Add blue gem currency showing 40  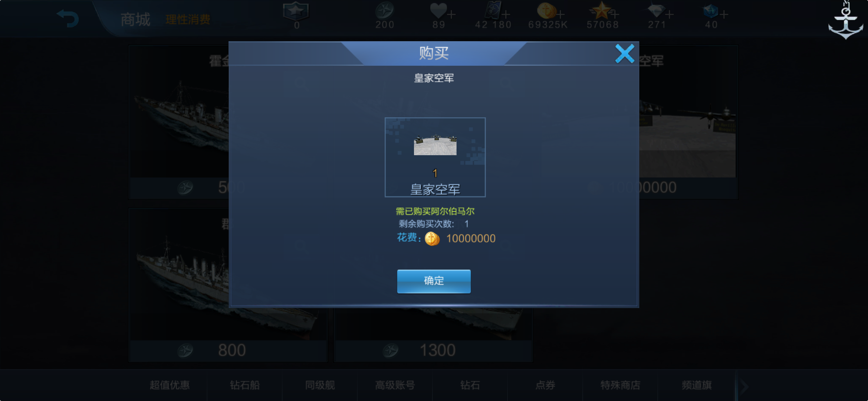[x=724, y=15]
